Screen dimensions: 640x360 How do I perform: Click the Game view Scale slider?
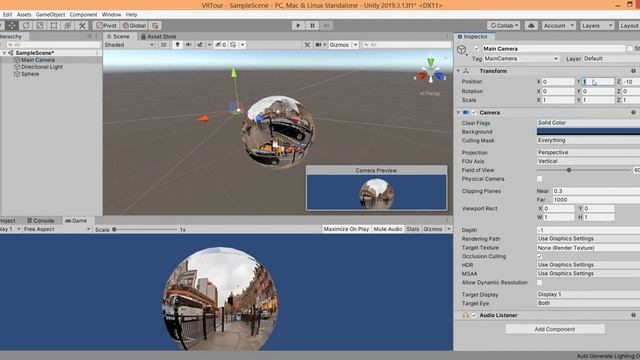pos(145,229)
